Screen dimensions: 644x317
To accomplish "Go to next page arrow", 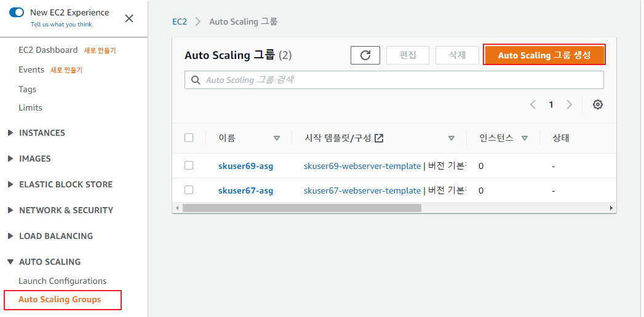I will [569, 104].
